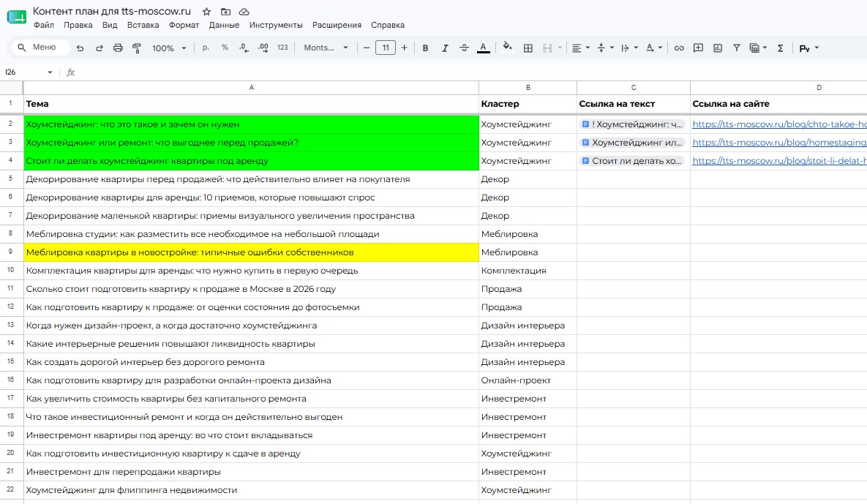Open the Расширения menu
The image size is (867, 504).
pos(337,25)
